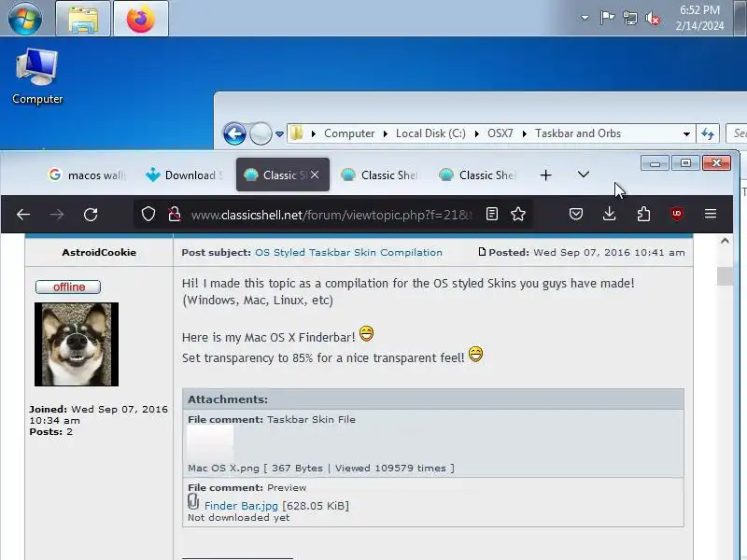Click OSX7 in the Explorer breadcrumb

pos(500,133)
